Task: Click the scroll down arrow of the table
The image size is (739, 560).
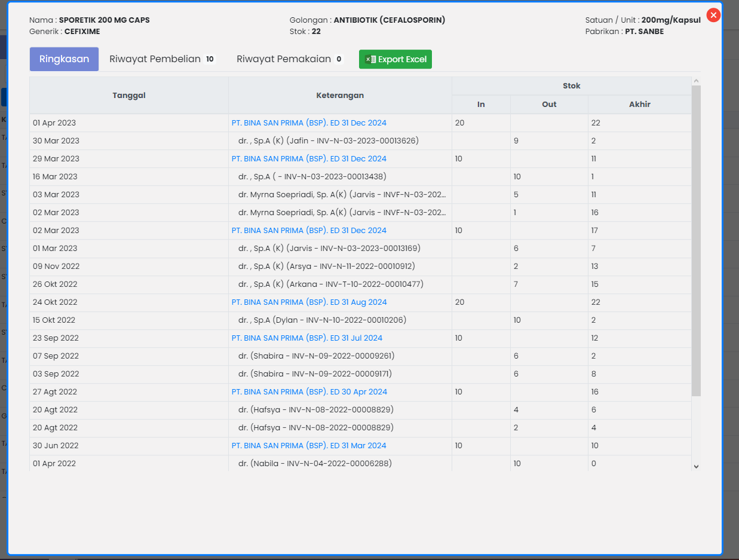Action: [x=696, y=466]
